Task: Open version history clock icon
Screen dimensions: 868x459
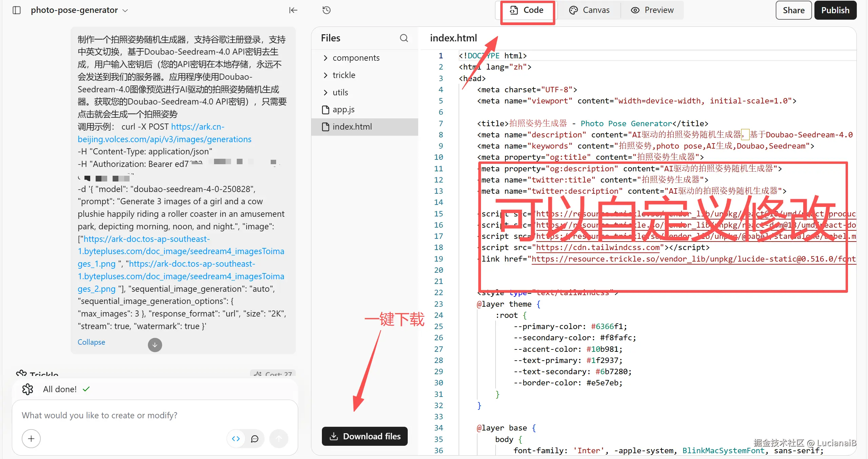Action: click(326, 10)
